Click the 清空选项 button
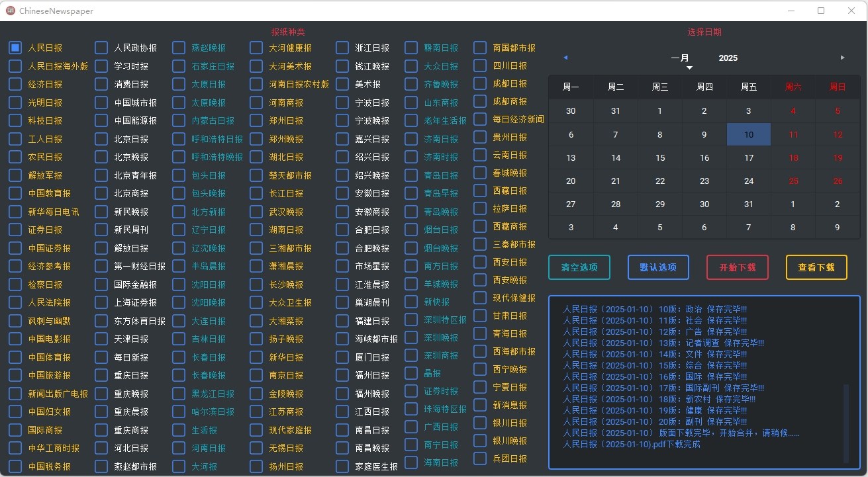 [579, 267]
